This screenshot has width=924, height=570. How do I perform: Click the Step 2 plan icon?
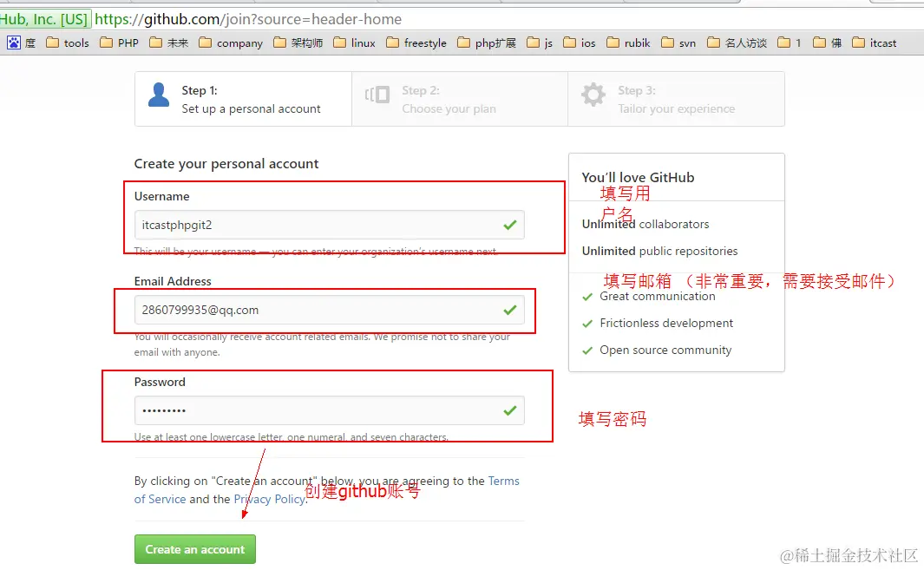(x=377, y=95)
